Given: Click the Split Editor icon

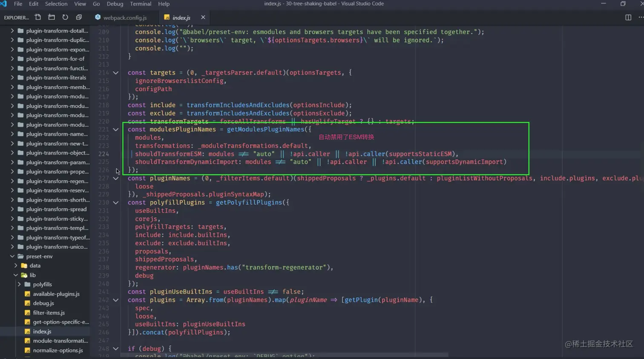Looking at the screenshot, I should pos(628,17).
